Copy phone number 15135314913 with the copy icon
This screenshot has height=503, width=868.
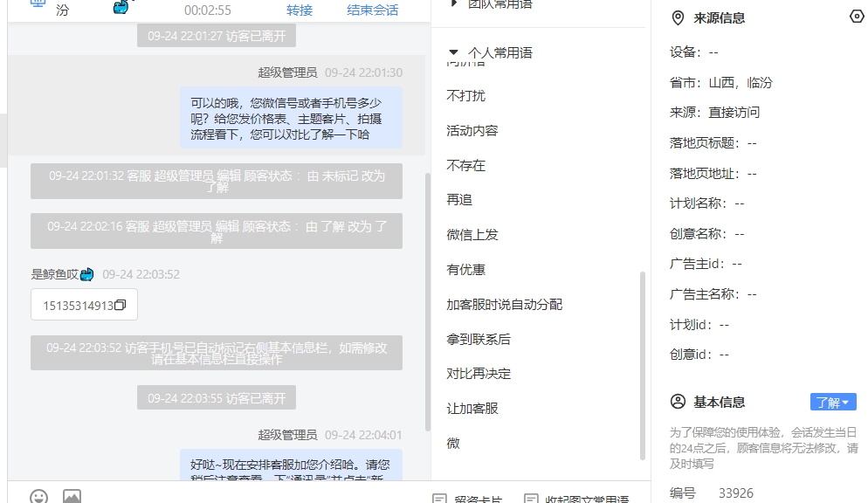(121, 305)
